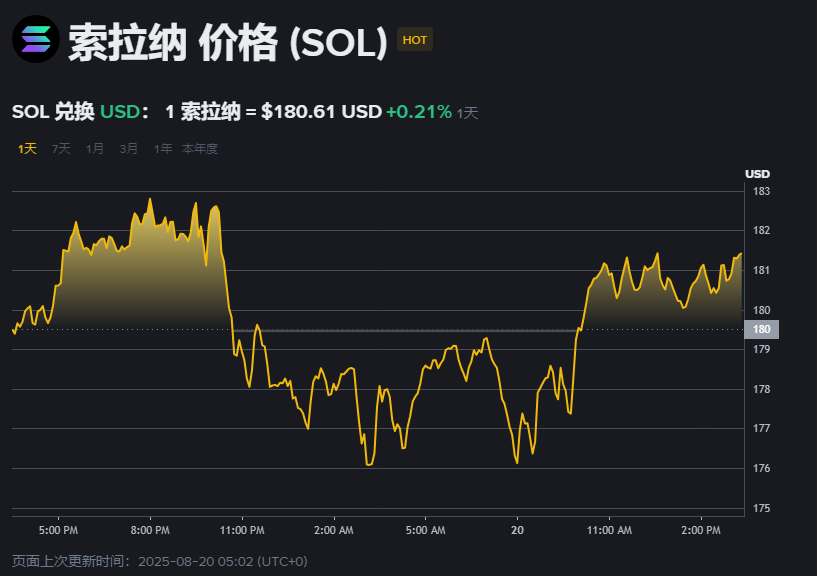Image resolution: width=817 pixels, height=576 pixels.
Task: Click the 8:00 PM time axis label
Action: click(150, 531)
